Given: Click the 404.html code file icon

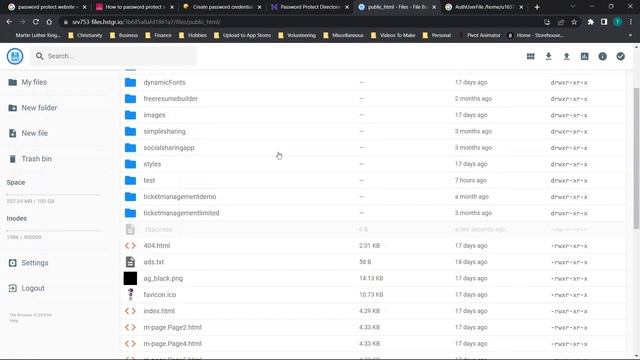Looking at the screenshot, I should pyautogui.click(x=130, y=246).
